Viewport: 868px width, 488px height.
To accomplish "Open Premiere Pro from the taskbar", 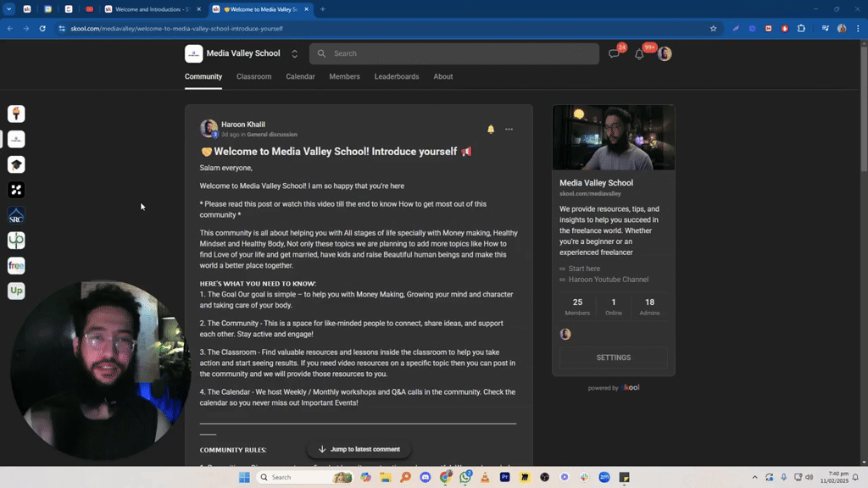I will (505, 477).
